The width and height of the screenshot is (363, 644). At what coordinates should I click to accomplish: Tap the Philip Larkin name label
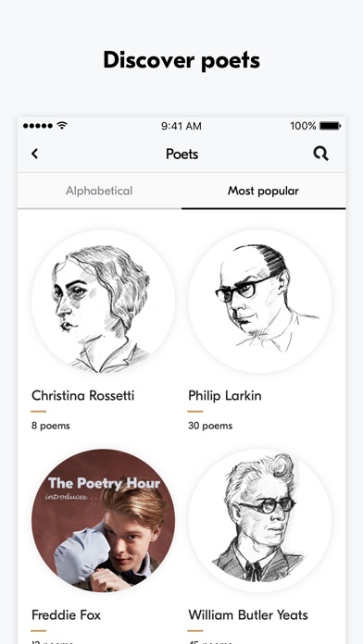(225, 395)
